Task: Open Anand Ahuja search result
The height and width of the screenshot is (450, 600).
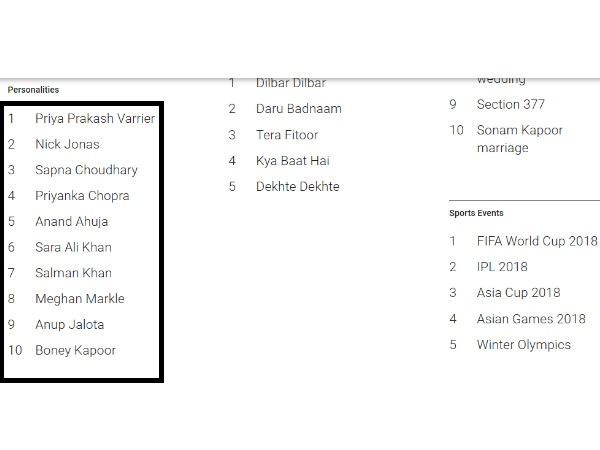Action: point(71,222)
